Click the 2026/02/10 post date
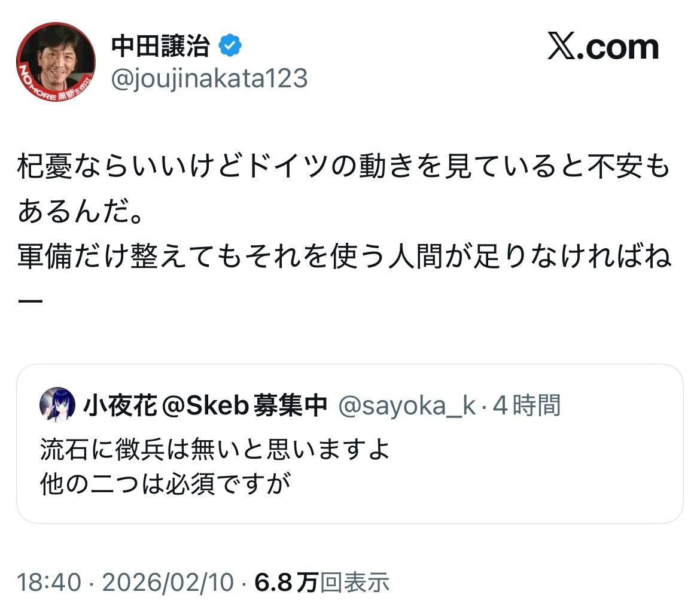This screenshot has width=700, height=607. [168, 582]
